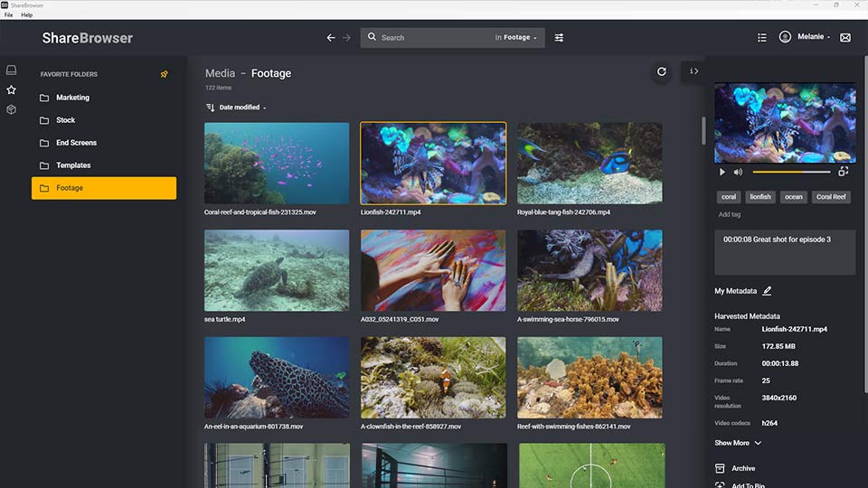Click the search magnifier icon
This screenshot has height=488, width=868.
(372, 37)
